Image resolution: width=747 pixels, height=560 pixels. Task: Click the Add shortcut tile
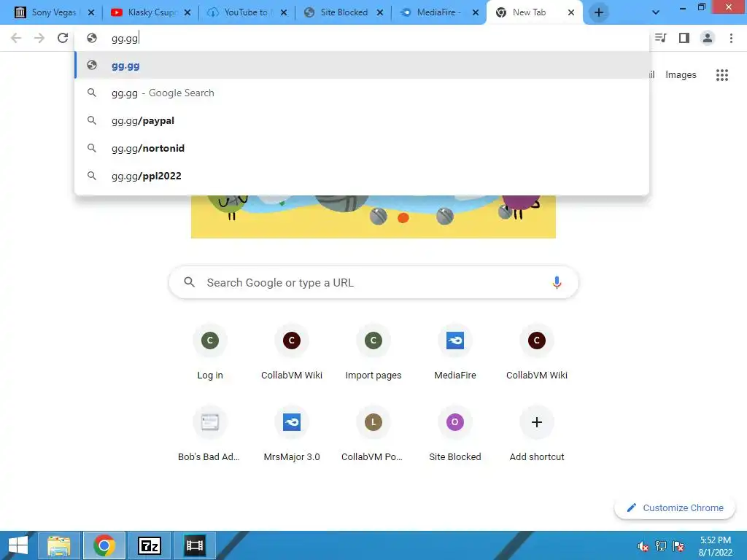pyautogui.click(x=537, y=434)
